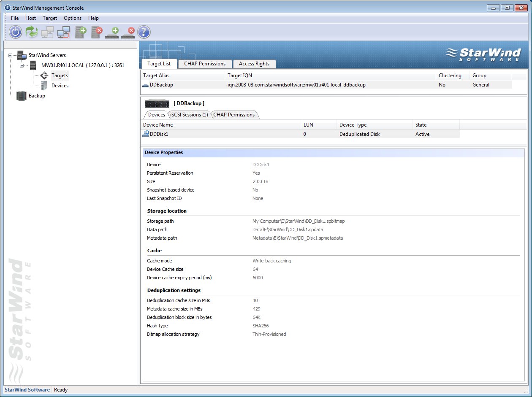Sort by the Device Name column header
The width and height of the screenshot is (532, 397).
tap(220, 125)
